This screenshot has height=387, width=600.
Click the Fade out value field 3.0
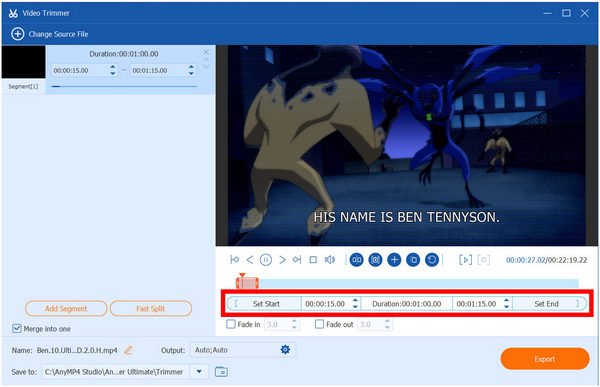(370, 325)
